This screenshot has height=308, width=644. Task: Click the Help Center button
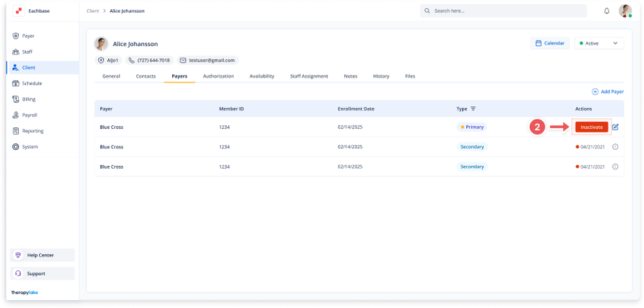(x=41, y=255)
